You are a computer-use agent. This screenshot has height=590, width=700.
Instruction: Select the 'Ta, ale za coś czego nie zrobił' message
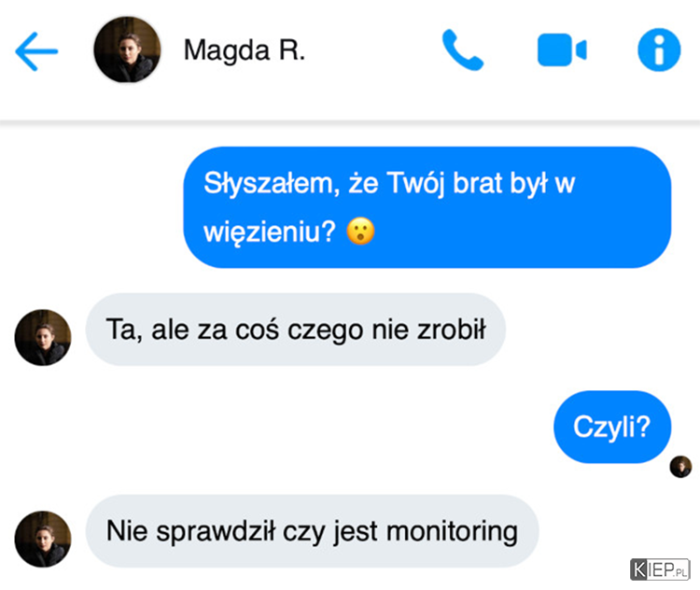(x=296, y=330)
